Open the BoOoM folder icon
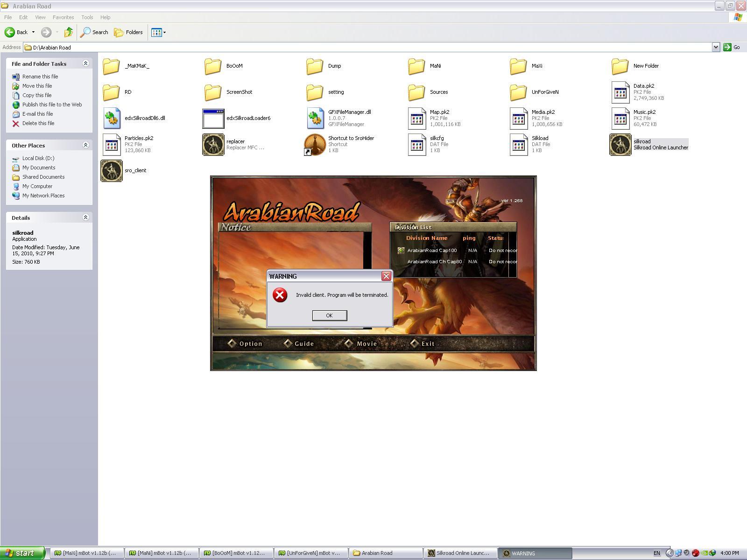Viewport: 747px width, 560px height. pos(213,66)
